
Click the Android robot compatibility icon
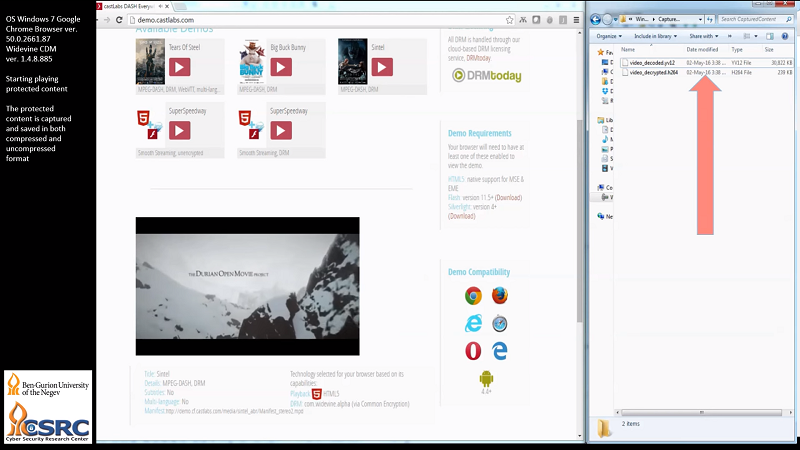tap(486, 379)
